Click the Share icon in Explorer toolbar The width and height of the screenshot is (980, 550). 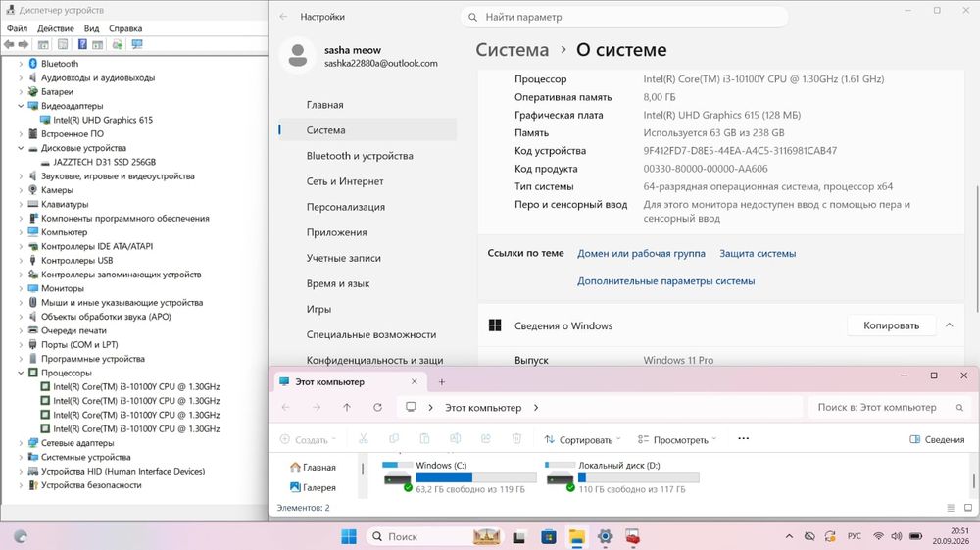click(486, 439)
